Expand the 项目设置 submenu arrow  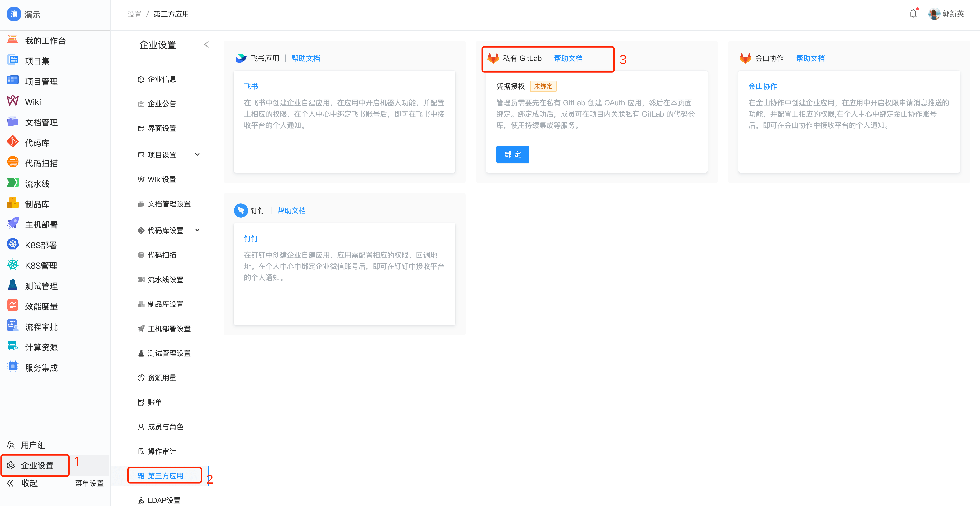pos(197,155)
